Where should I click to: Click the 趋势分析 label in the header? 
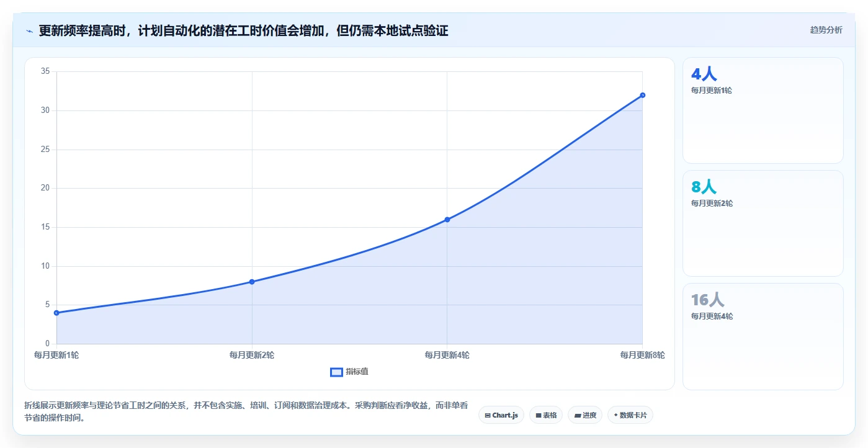point(826,30)
